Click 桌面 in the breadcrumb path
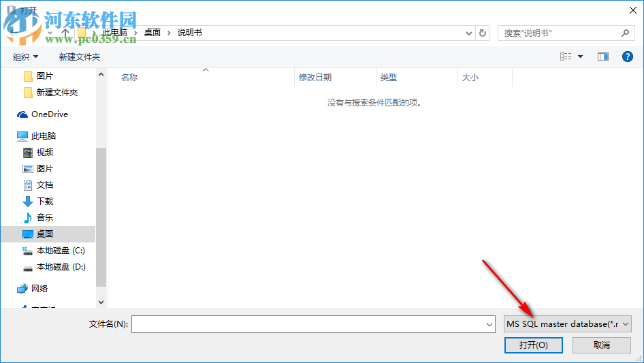 [x=152, y=33]
